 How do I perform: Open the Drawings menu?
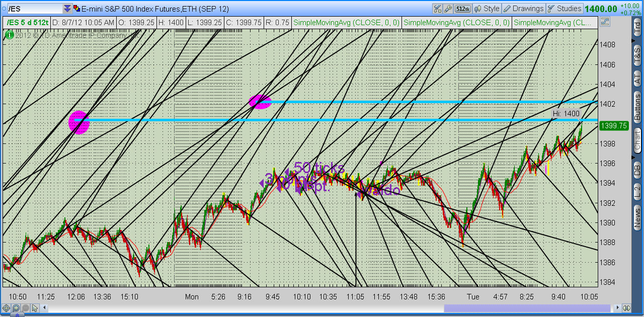pos(524,9)
